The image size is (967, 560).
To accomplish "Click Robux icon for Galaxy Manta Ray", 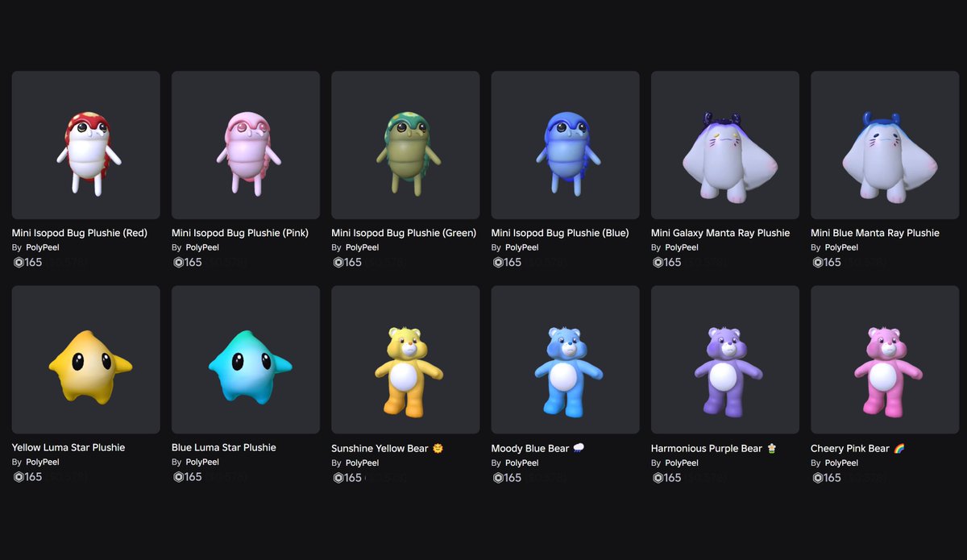I will pyautogui.click(x=657, y=262).
